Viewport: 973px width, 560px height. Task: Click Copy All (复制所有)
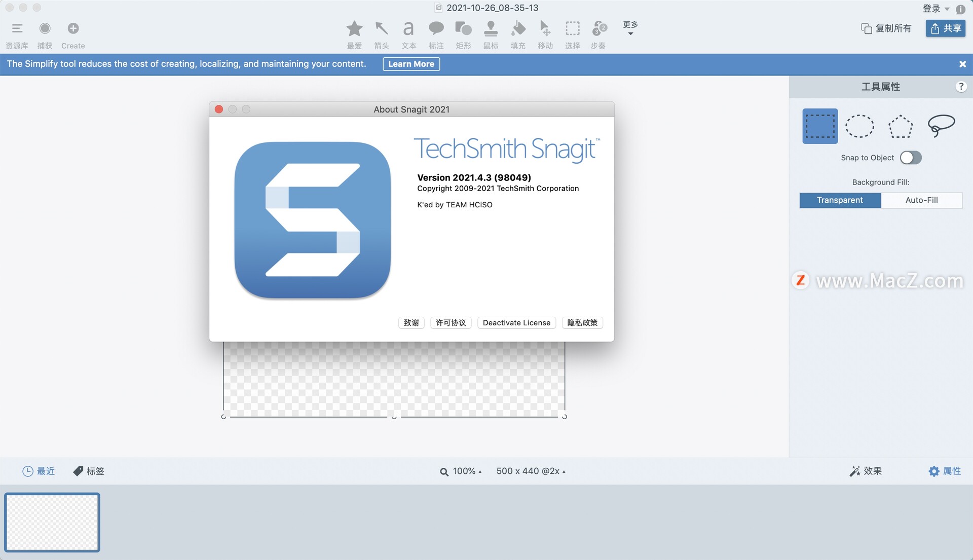pos(886,28)
